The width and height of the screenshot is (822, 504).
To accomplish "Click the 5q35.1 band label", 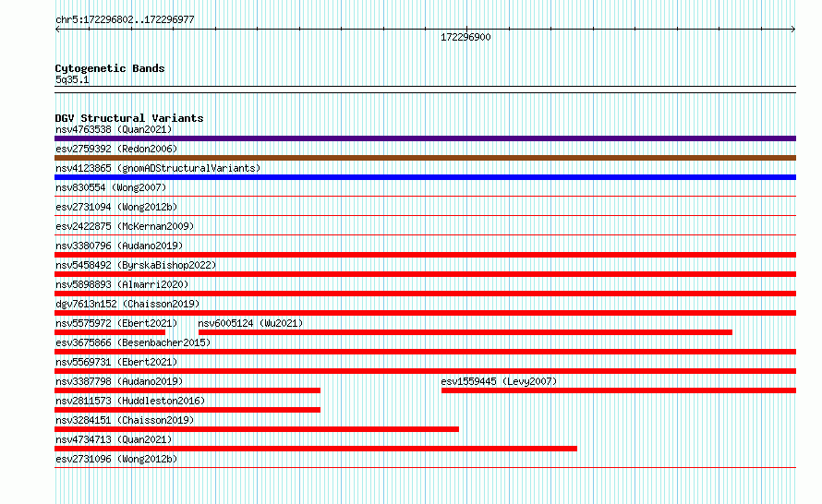I will (x=72, y=79).
